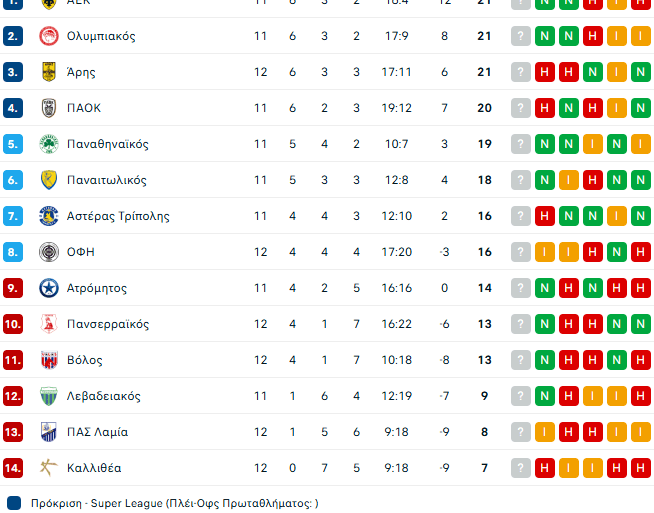Click the Panathinaikos clover crest icon
Screen dimensions: 654x513
48,144
